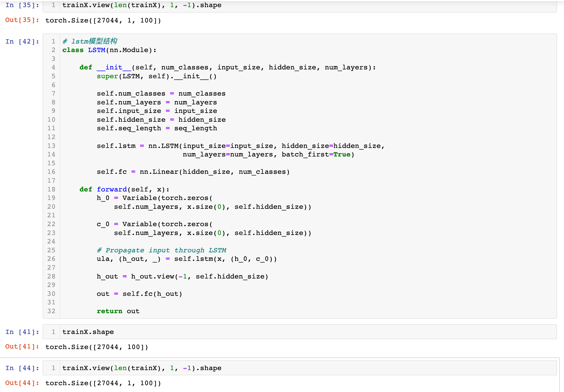The image size is (564, 392).
Task: Click on the return out statement
Action: point(118,311)
